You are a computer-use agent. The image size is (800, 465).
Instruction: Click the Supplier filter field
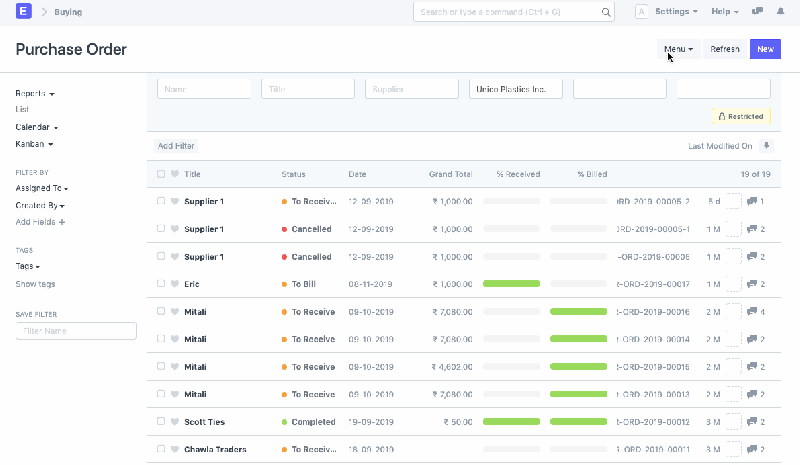[412, 89]
